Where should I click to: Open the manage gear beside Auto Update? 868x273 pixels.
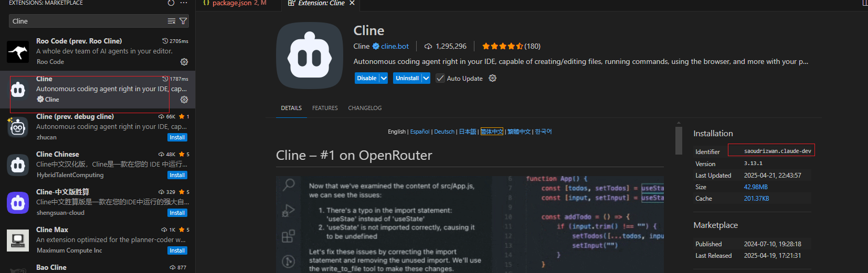492,78
